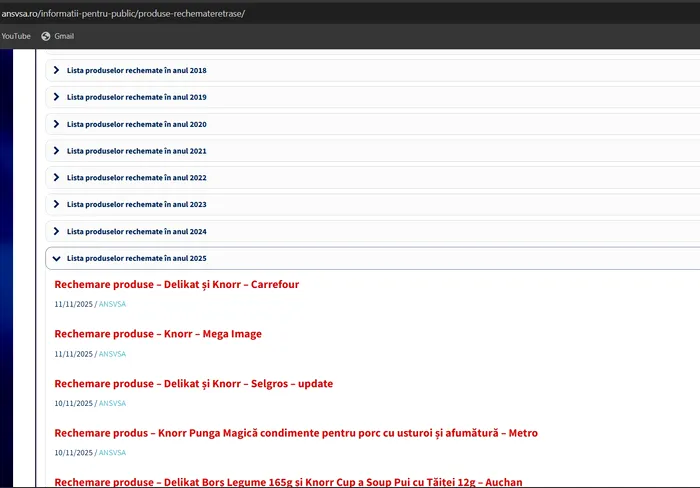Screen dimensions: 700x488
Task: Collapse the 2025 recalled products list
Action: [136, 258]
